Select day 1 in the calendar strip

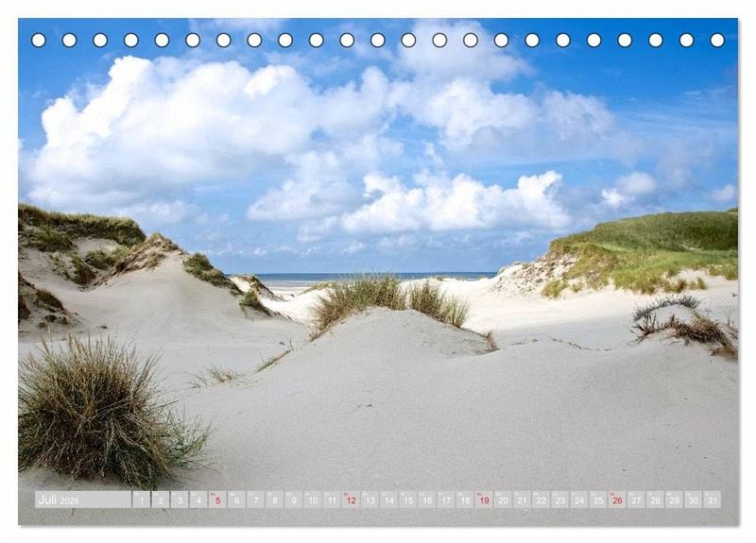click(142, 500)
